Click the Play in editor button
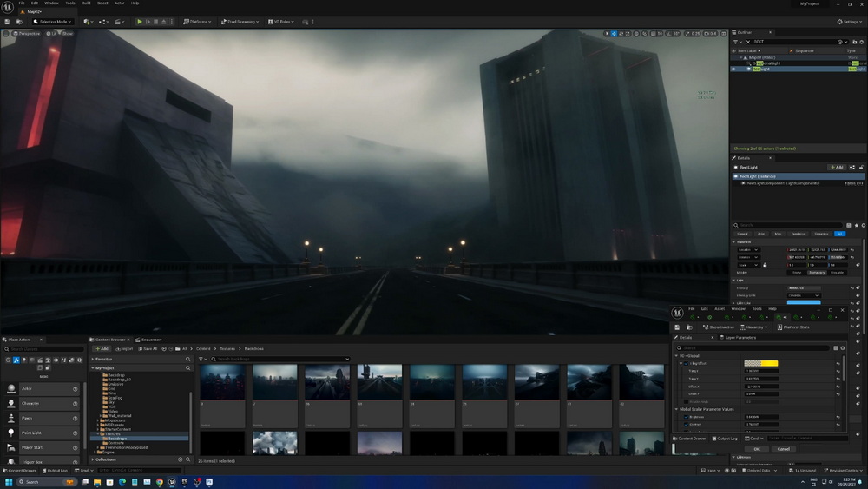 [x=140, y=22]
